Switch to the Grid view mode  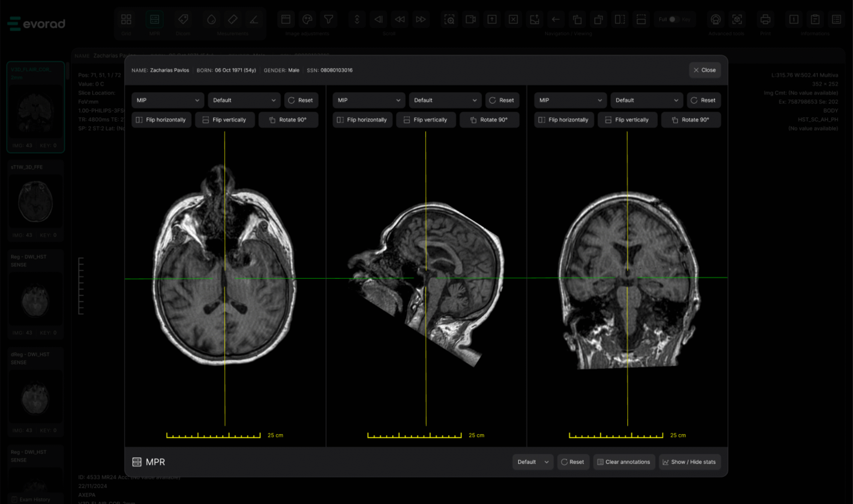tap(126, 20)
